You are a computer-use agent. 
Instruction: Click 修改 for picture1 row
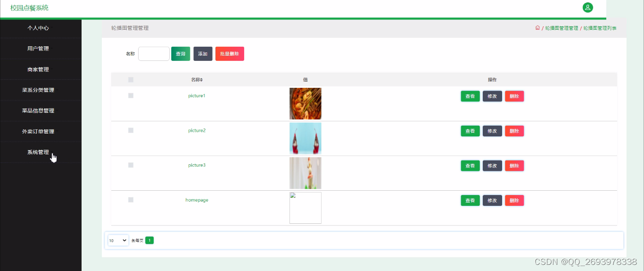pos(492,96)
